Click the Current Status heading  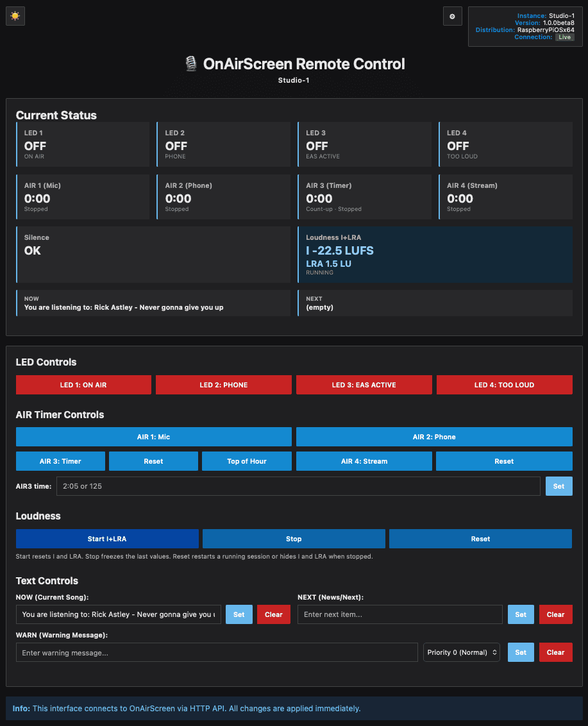point(56,115)
